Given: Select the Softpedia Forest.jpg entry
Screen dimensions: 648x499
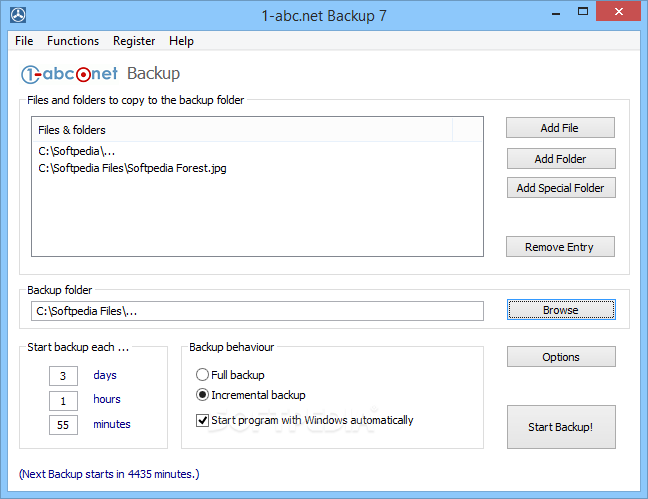Looking at the screenshot, I should (x=132, y=168).
